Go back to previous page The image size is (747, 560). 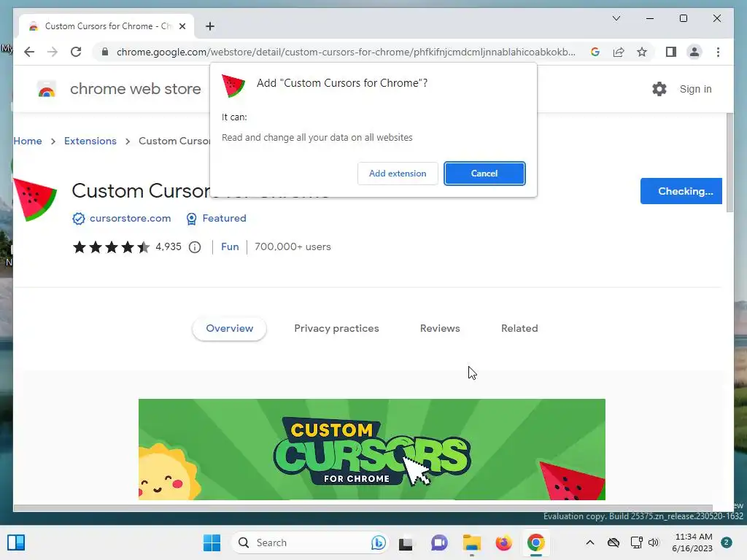tap(29, 52)
